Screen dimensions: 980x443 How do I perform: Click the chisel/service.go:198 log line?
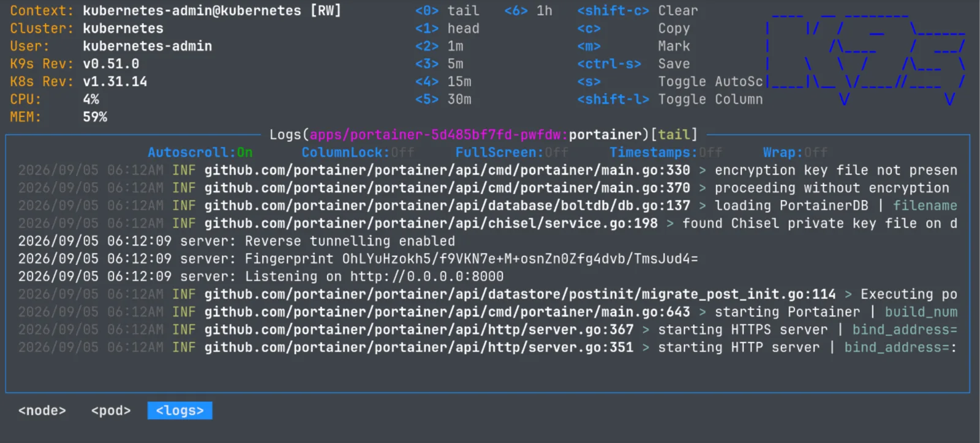point(488,223)
